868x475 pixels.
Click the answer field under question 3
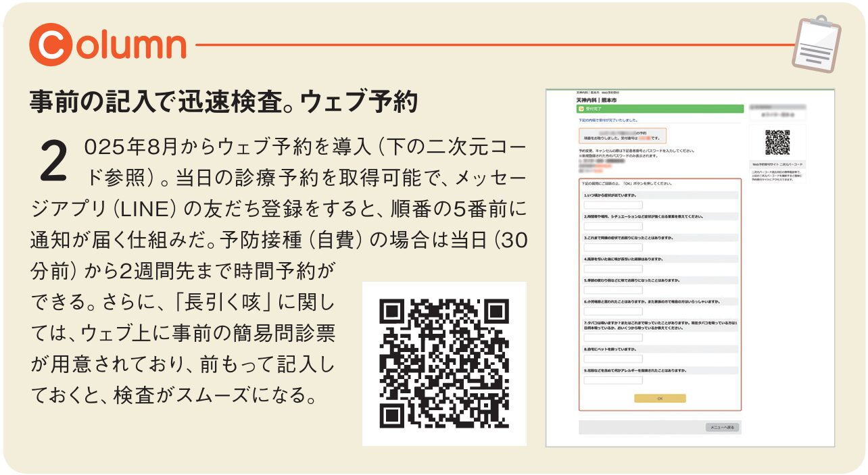612,247
